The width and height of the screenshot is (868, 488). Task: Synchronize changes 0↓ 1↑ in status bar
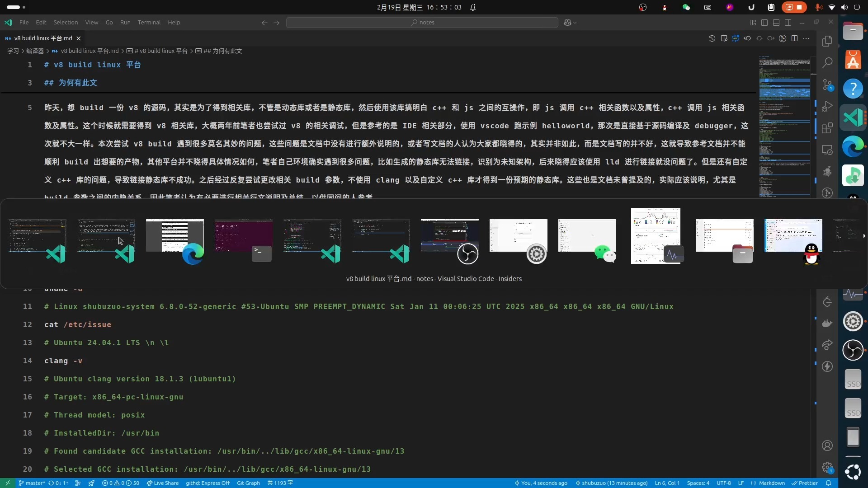(x=58, y=483)
